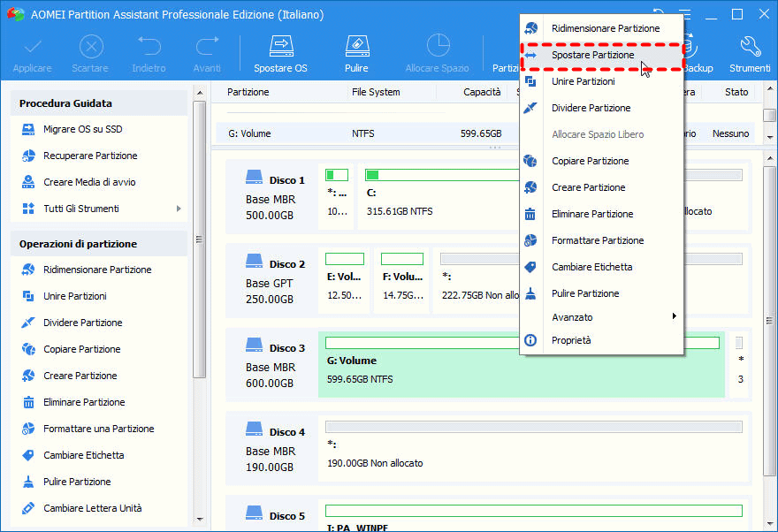Click Formattare una Partizione sidebar icon
This screenshot has height=532, width=778.
point(28,429)
